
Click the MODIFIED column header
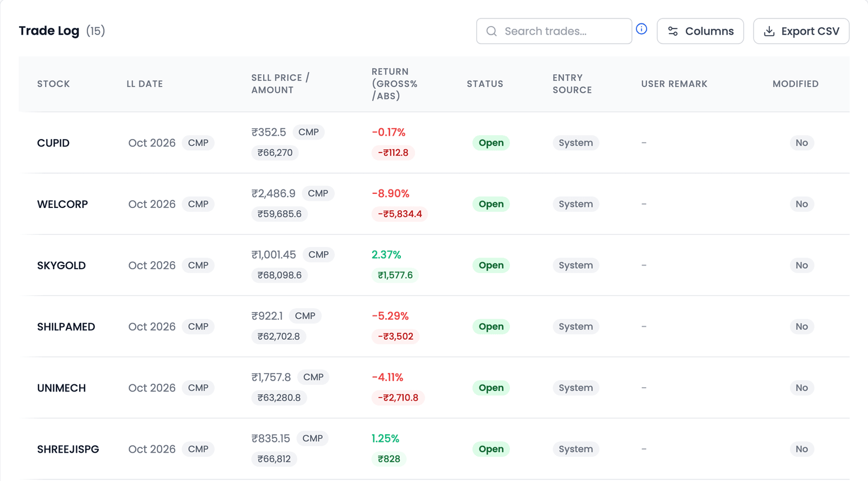point(796,84)
